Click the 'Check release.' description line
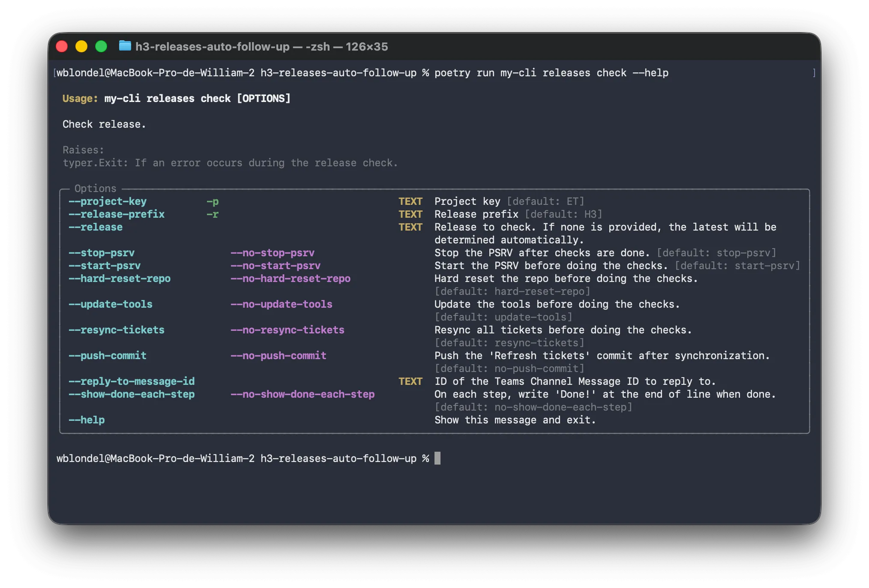Viewport: 869px width, 588px height. (104, 124)
